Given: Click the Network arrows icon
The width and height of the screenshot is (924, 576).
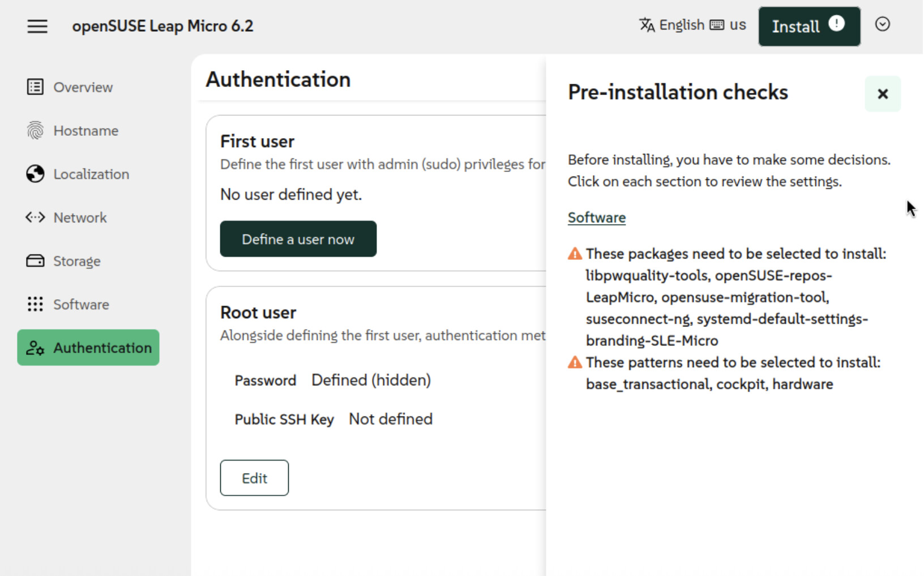Looking at the screenshot, I should (x=35, y=218).
